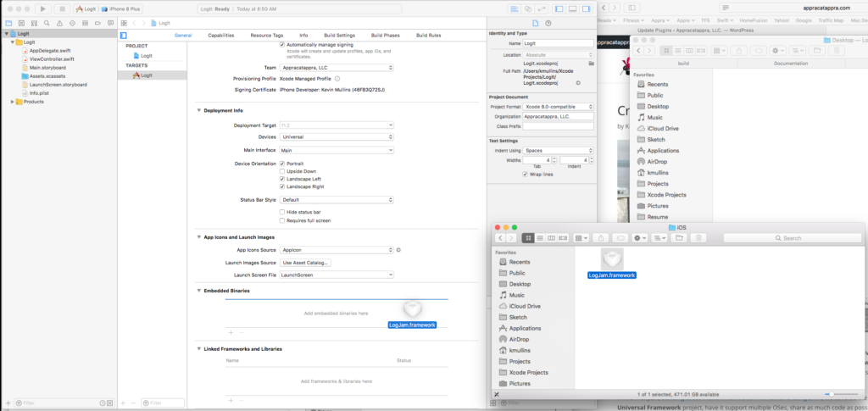
Task: Open the Project navigator folder icon
Action: pyautogui.click(x=8, y=23)
